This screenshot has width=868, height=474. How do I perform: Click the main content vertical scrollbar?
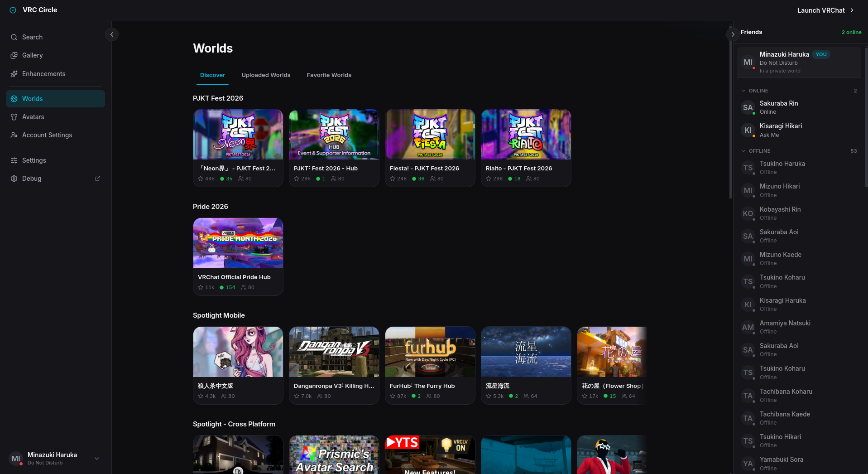click(730, 111)
